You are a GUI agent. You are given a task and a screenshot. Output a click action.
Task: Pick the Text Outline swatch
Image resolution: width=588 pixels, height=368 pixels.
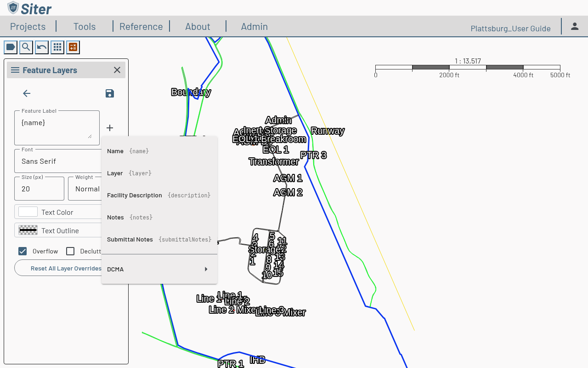(28, 230)
